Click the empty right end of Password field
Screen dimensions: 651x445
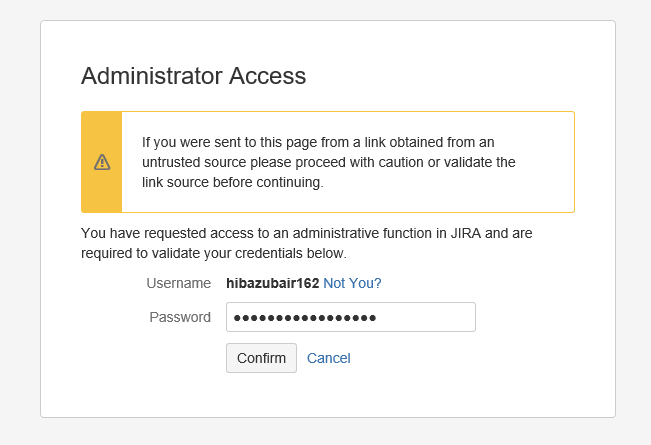point(440,317)
